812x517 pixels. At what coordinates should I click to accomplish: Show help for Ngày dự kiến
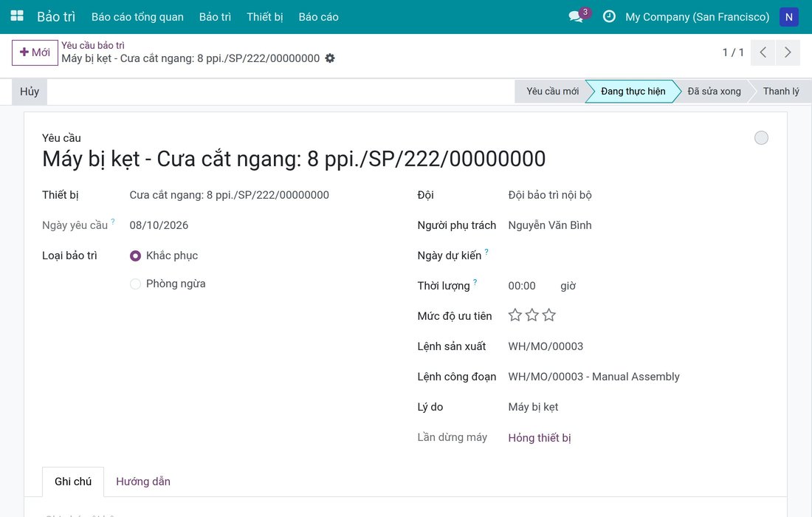coord(486,252)
